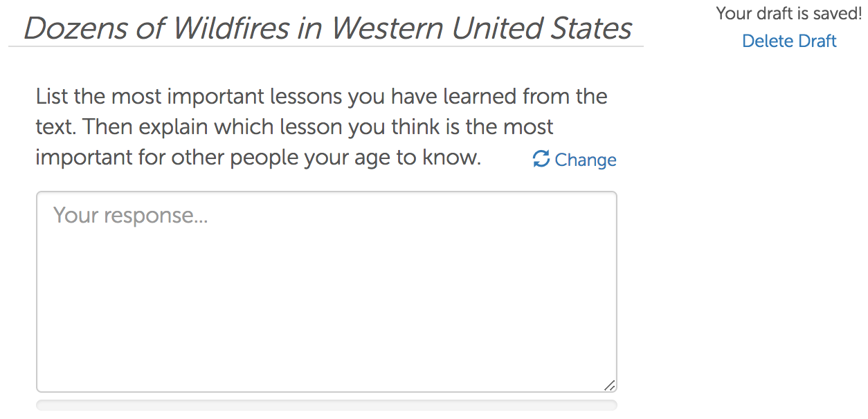Click the "Change" prompt link text
The height and width of the screenshot is (419, 868).
[x=585, y=160]
